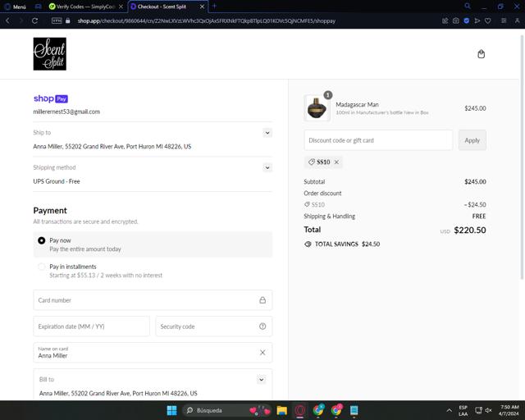Viewport: 525px width, 420px height.
Task: Expand the Shipping method section
Action: [267, 167]
